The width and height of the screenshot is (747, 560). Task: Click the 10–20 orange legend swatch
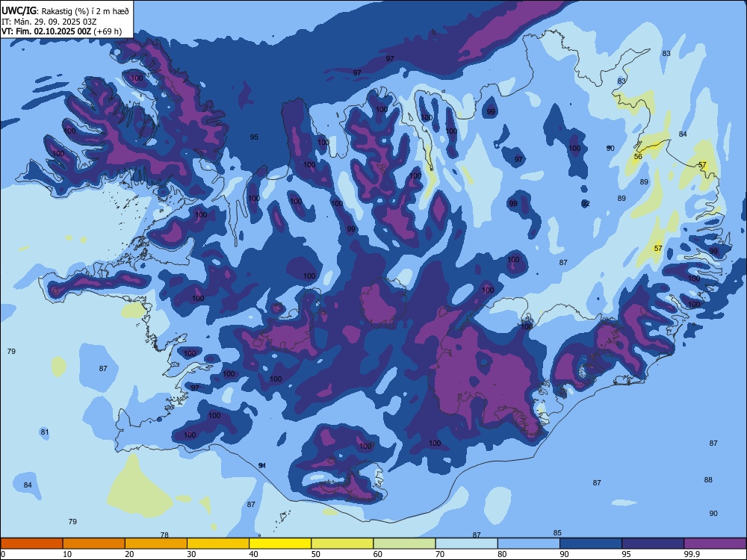coord(94,544)
